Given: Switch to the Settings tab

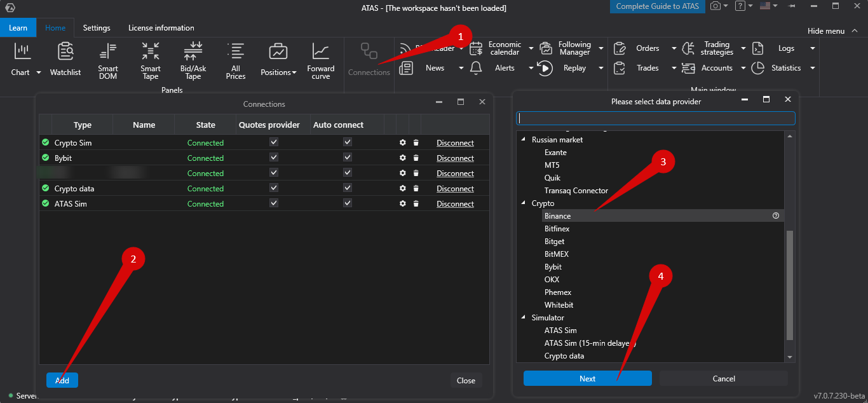Looking at the screenshot, I should point(97,28).
